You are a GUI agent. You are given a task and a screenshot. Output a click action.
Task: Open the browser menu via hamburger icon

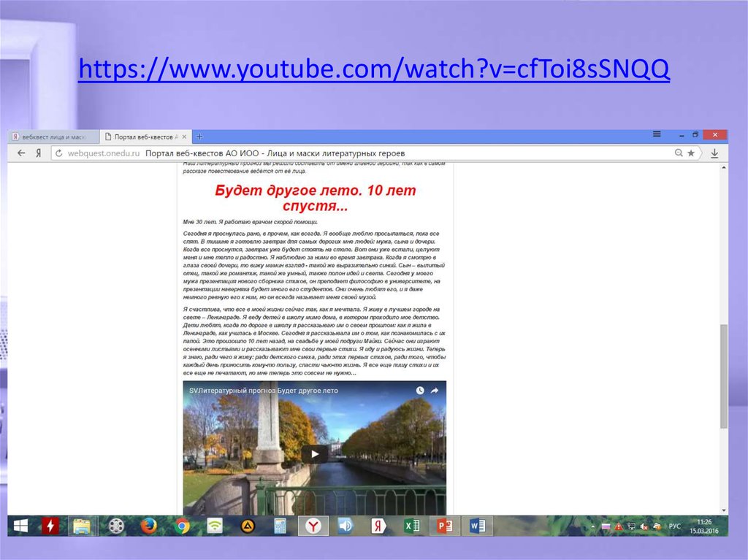click(x=656, y=134)
